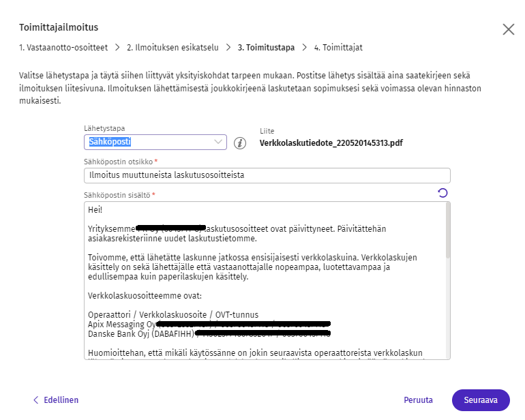Click attachment name Verkkolaskutiedote_220520145313.pdf
The image size is (525, 420).
pyautogui.click(x=331, y=143)
